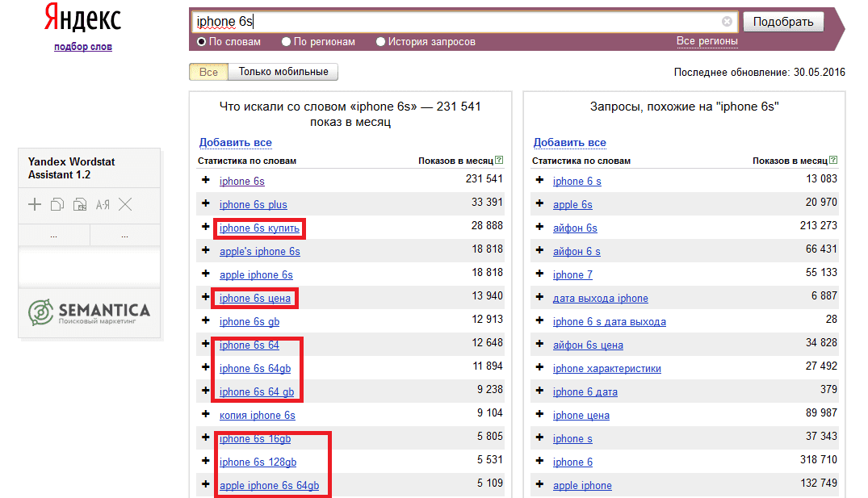Viewport: 868px width, 498px height.
Task: Open the 'Все регионы' region selector
Action: 707,41
